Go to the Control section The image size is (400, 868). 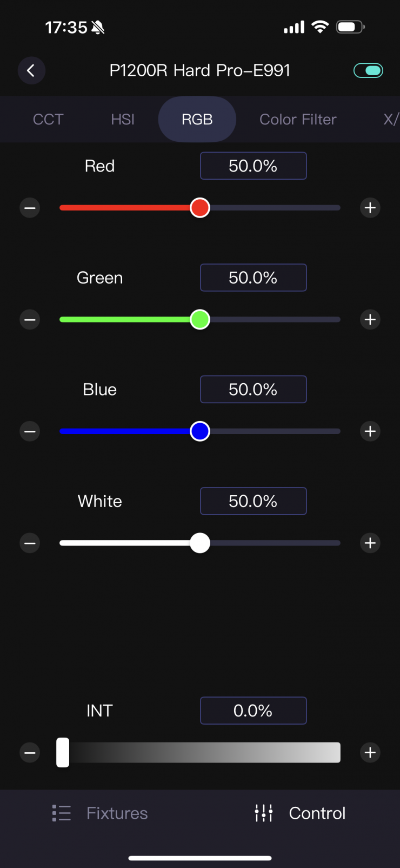click(301, 813)
